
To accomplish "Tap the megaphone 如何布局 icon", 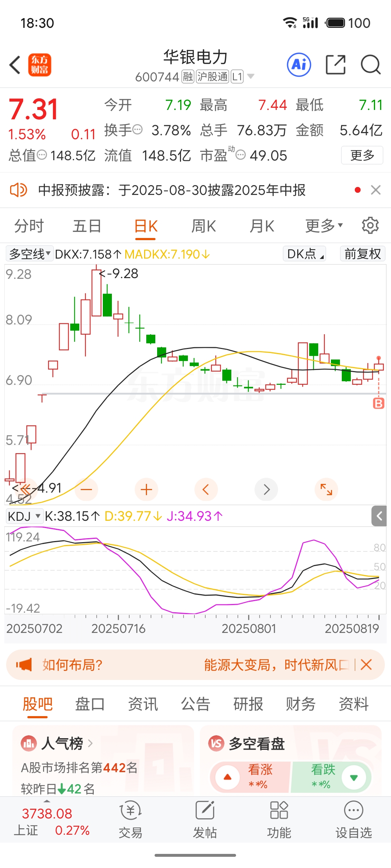I will (x=24, y=665).
